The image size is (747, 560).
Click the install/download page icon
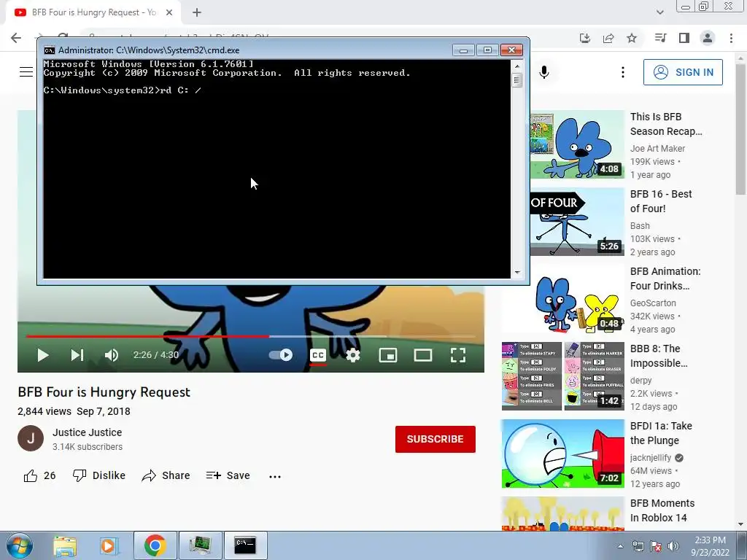585,38
